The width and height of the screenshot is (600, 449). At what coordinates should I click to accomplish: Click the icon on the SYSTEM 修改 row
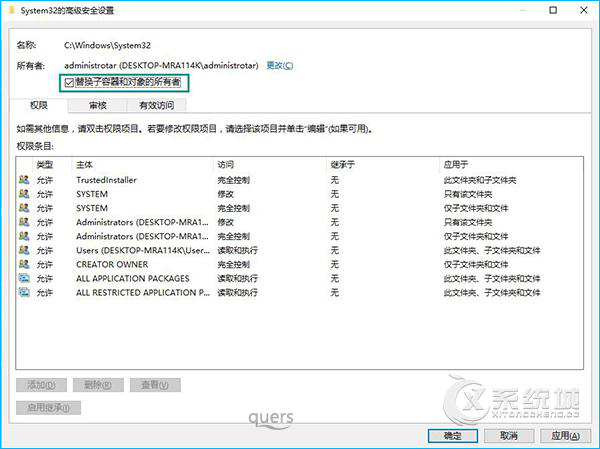pos(24,194)
